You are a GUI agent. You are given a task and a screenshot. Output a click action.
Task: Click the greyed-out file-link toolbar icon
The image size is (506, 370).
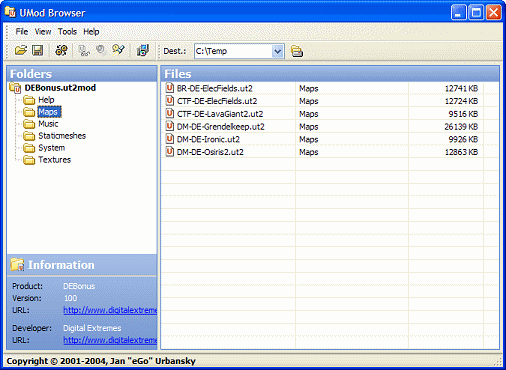pyautogui.click(x=84, y=51)
